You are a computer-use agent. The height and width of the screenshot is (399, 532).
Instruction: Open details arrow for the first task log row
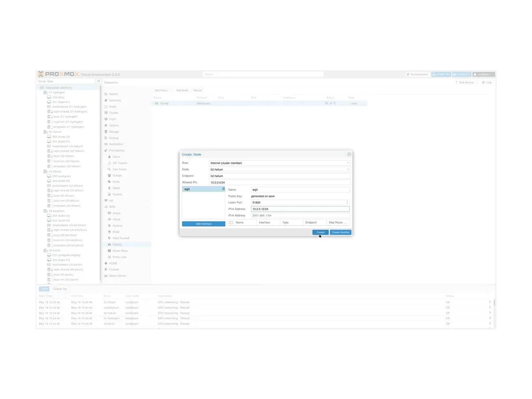pyautogui.click(x=490, y=302)
